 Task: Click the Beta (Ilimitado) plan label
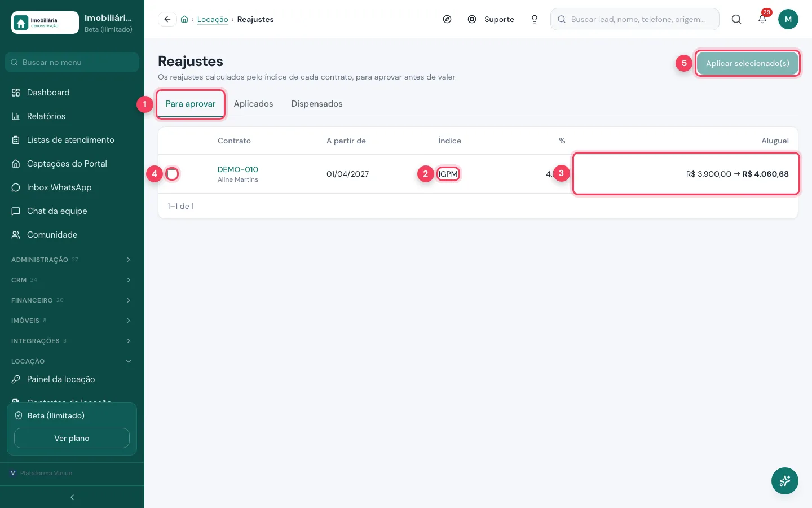(56, 415)
